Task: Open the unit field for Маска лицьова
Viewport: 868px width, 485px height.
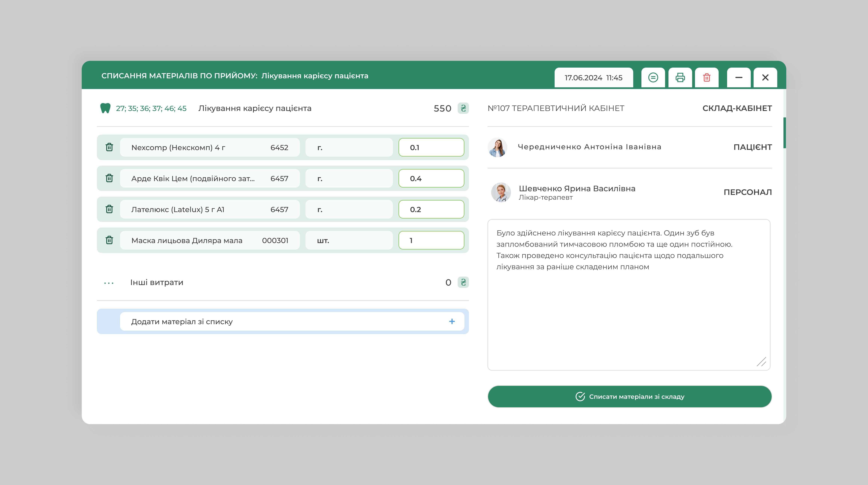Action: pyautogui.click(x=349, y=241)
